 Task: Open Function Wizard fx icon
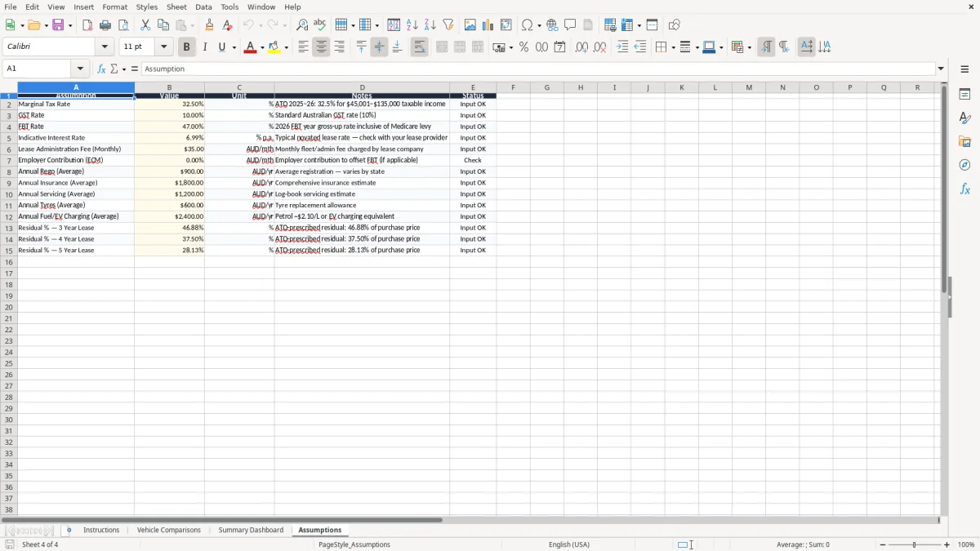(101, 69)
